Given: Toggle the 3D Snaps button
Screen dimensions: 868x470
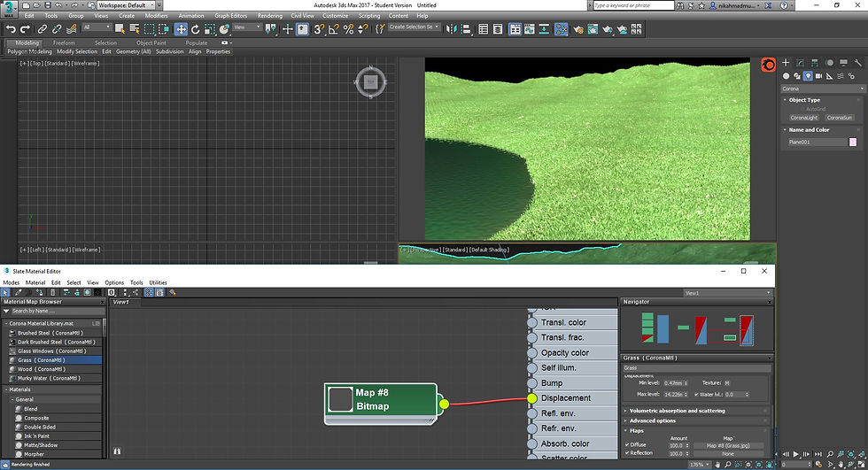Looking at the screenshot, I should click(x=319, y=29).
